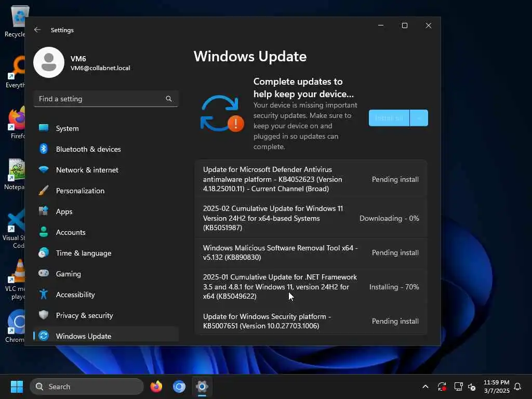Open Time & language settings
The image size is (532, 399).
coord(106,253)
